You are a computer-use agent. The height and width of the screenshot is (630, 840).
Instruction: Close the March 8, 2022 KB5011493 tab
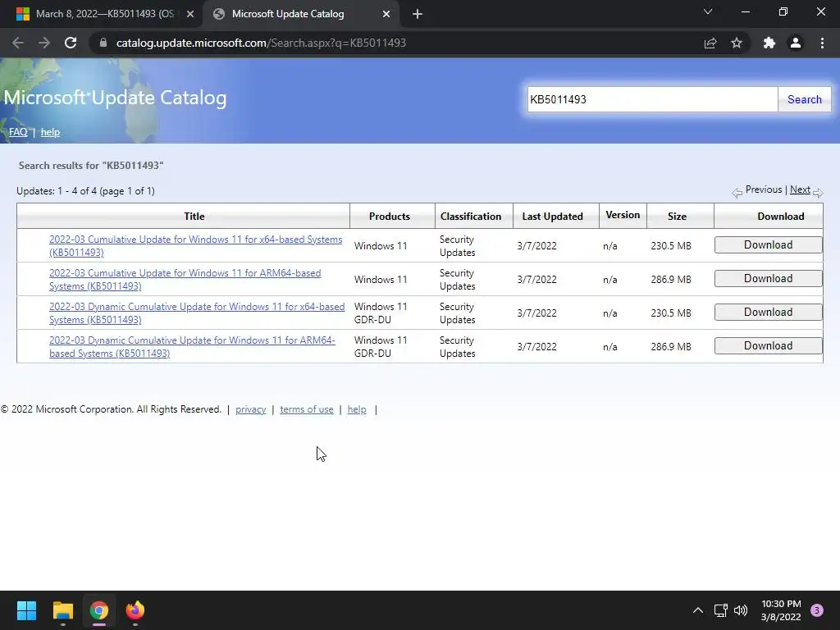coord(190,14)
